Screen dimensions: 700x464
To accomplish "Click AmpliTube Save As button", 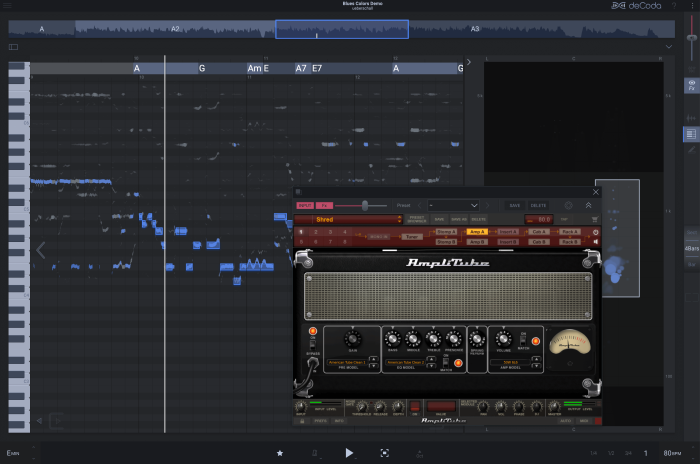I will (x=458, y=219).
